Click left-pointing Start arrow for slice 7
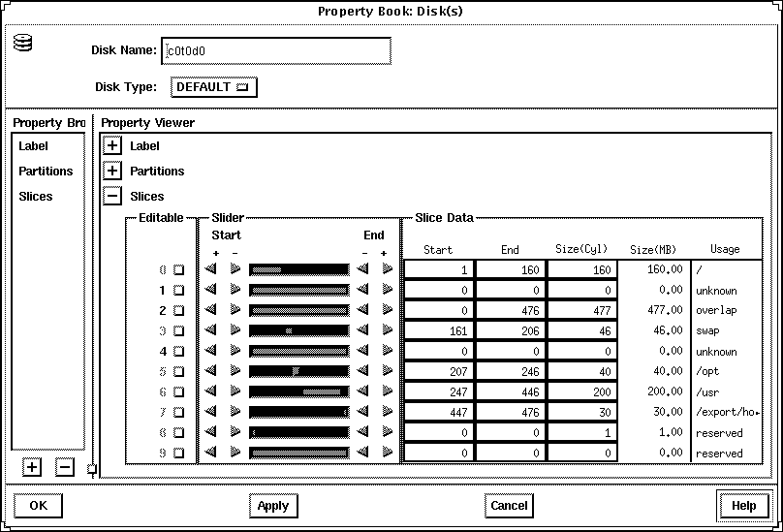 click(211, 412)
